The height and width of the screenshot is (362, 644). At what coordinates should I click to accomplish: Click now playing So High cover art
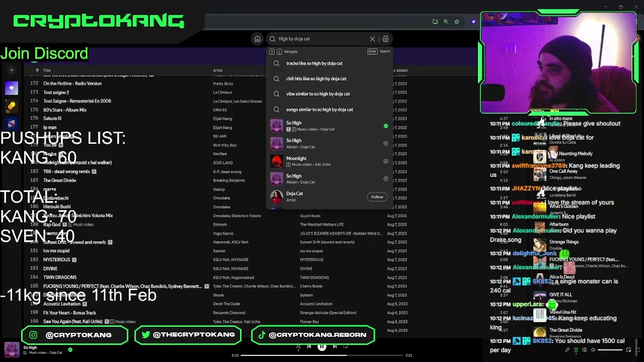(x=12, y=349)
